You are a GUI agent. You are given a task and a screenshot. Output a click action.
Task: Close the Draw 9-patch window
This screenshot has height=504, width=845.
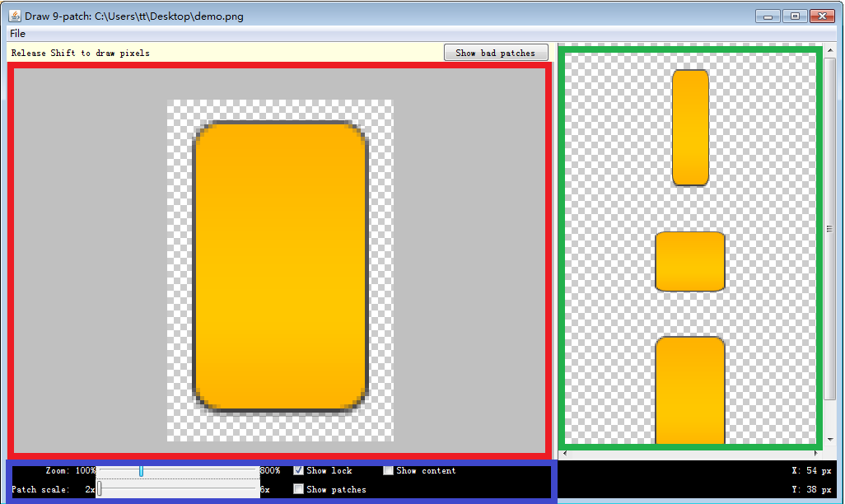pyautogui.click(x=823, y=16)
